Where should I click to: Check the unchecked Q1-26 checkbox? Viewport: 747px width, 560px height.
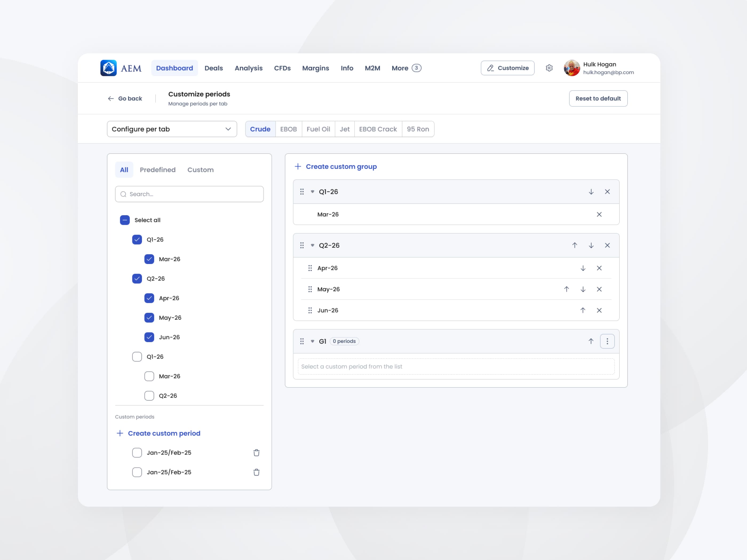[x=137, y=357]
